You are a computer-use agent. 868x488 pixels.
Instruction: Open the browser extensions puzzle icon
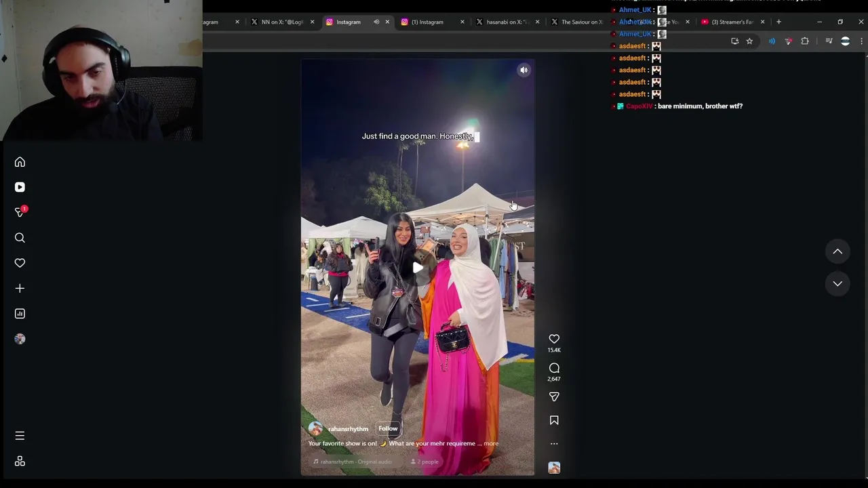805,41
